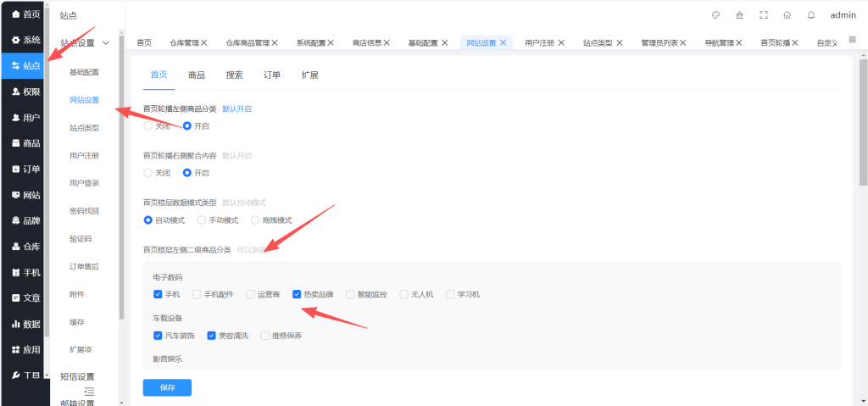Open 站点类型 in the submenu

84,128
